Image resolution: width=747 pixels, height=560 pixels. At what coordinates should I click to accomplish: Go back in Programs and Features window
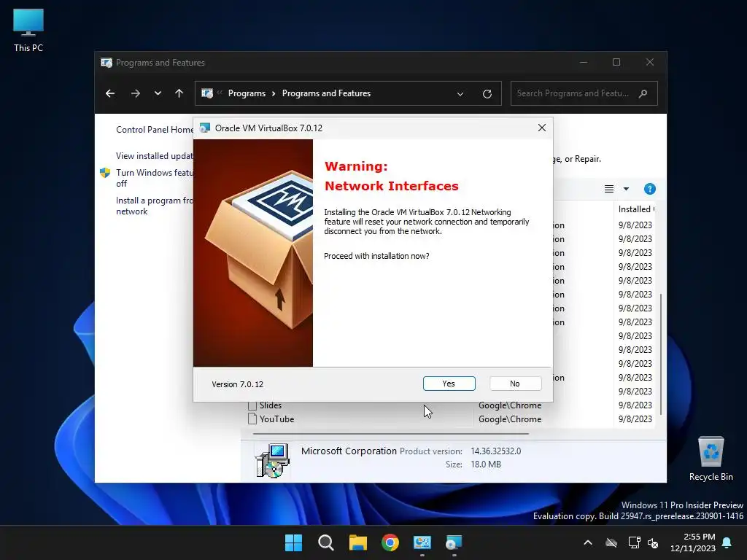110,93
